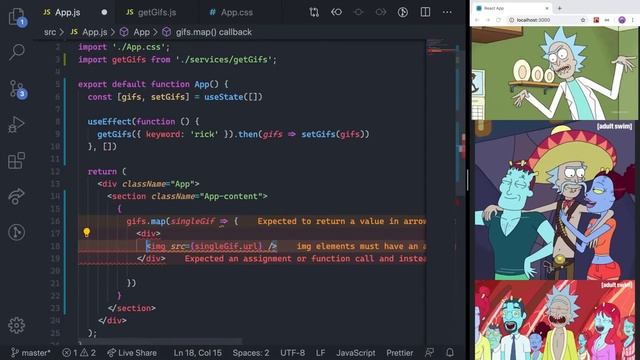The width and height of the screenshot is (640, 360).
Task: Go to previous change arrow icon
Action: pyautogui.click(x=336, y=12)
